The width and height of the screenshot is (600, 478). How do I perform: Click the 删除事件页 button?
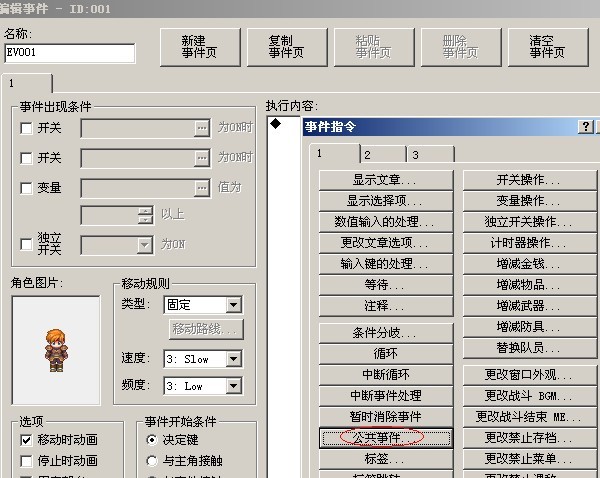[x=461, y=47]
